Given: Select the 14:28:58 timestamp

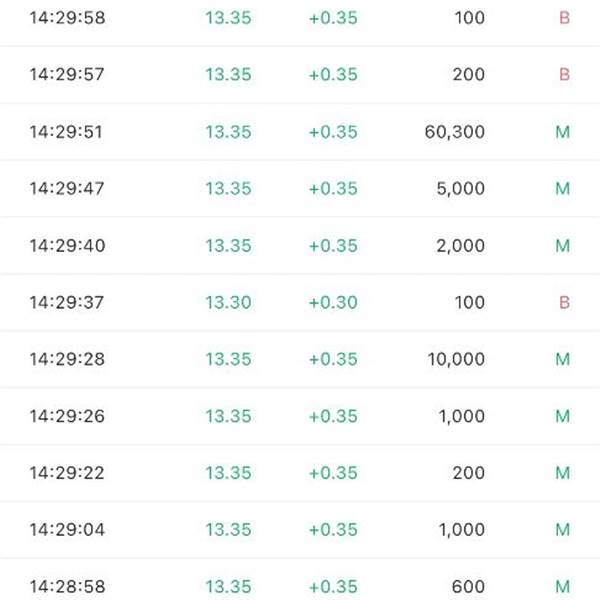Looking at the screenshot, I should click(x=67, y=587).
